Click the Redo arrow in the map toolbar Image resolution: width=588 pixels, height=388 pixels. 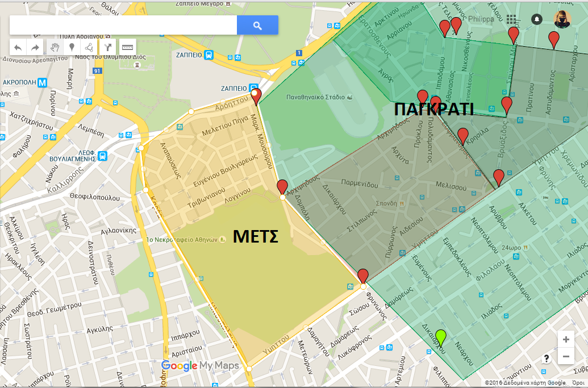[35, 47]
